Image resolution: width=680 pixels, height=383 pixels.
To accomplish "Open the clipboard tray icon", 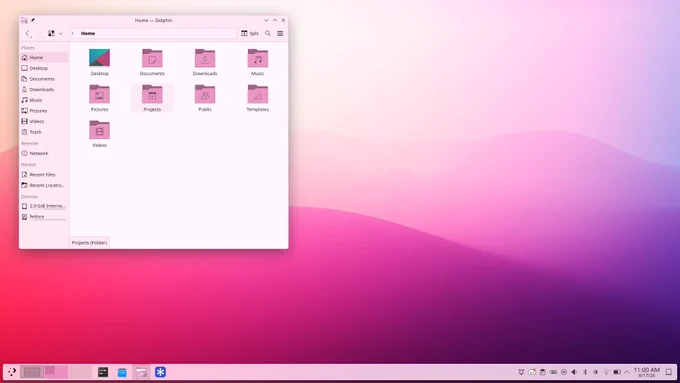I will pyautogui.click(x=543, y=372).
